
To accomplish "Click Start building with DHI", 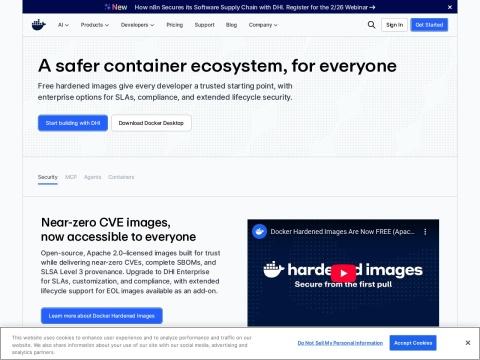I will 73,123.
